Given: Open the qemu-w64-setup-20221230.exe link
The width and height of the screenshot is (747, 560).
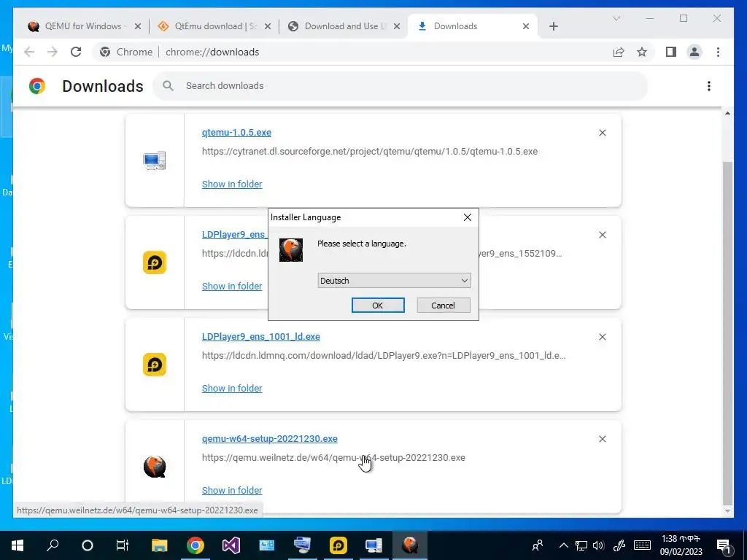Looking at the screenshot, I should tap(270, 438).
